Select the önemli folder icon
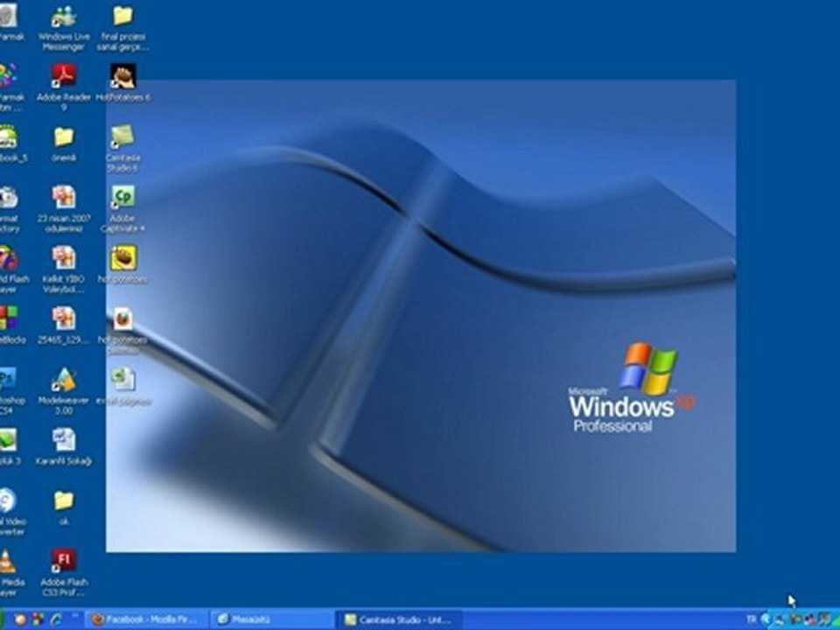This screenshot has height=630, width=840. pos(64,143)
